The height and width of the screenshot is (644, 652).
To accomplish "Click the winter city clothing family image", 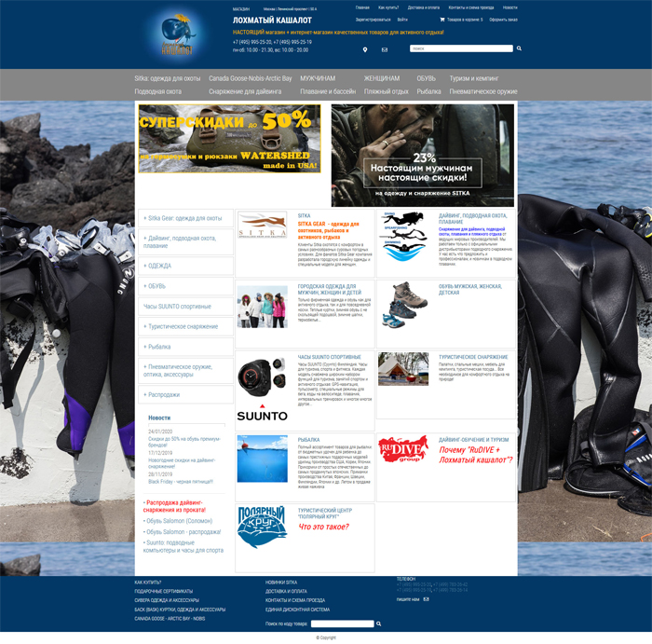I will point(263,307).
